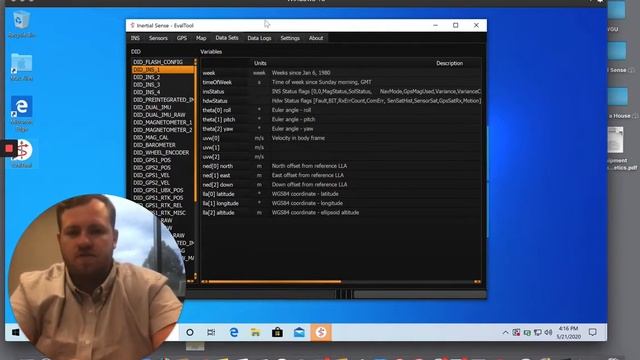640x360 pixels.
Task: Select DID_INS_4 in the DID list
Action: click(162, 92)
